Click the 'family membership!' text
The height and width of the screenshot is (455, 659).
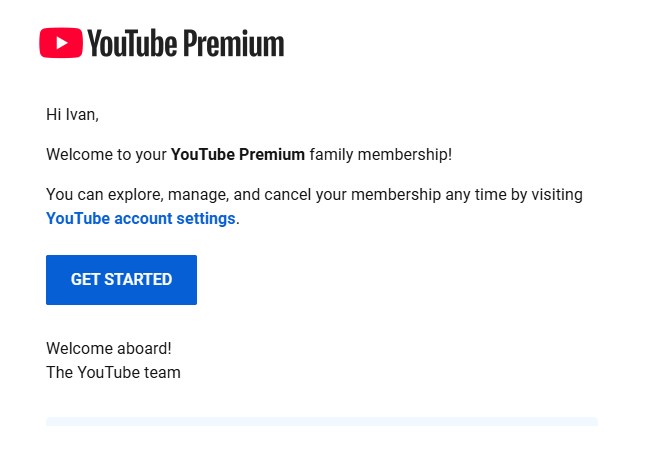click(x=381, y=155)
